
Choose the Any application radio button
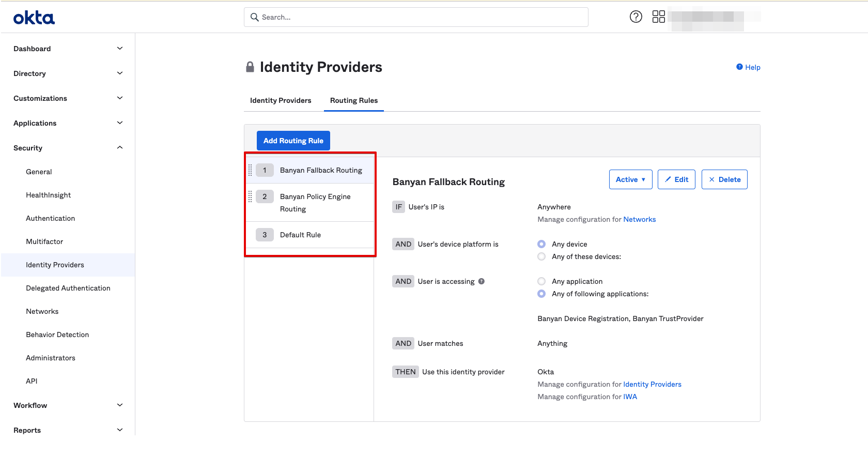pos(541,281)
